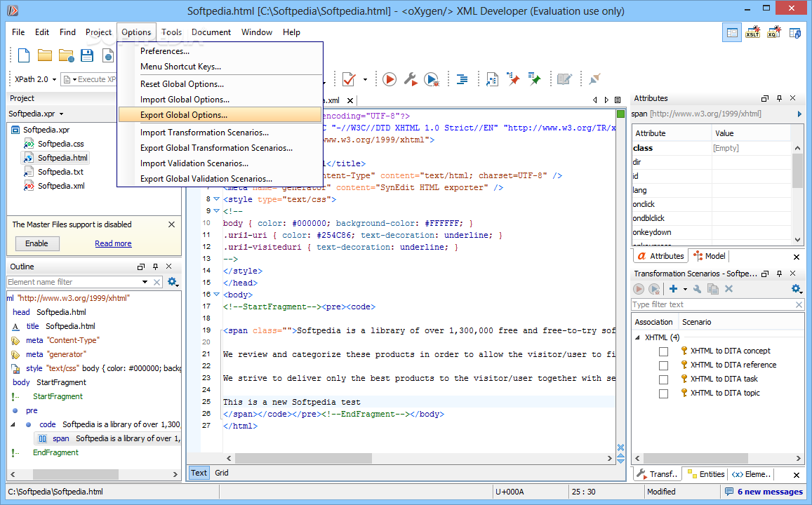Select the pre node in Outline
The image size is (812, 505).
pos(32,410)
